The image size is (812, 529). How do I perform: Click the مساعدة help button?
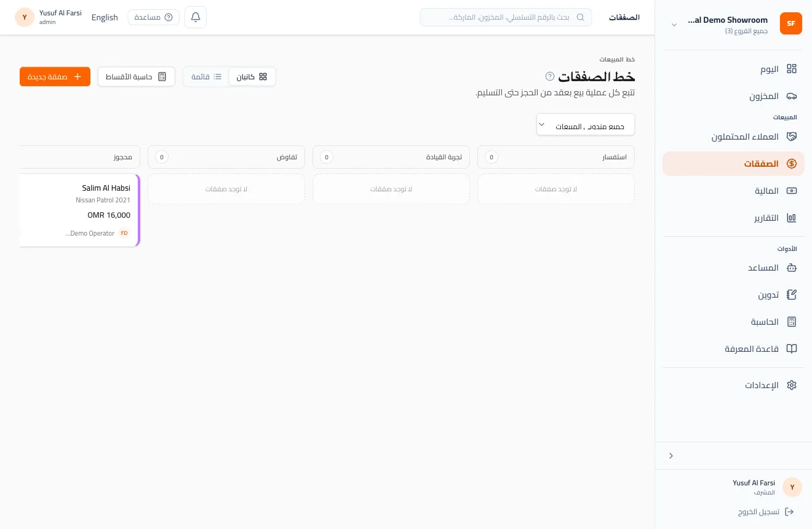click(x=154, y=17)
